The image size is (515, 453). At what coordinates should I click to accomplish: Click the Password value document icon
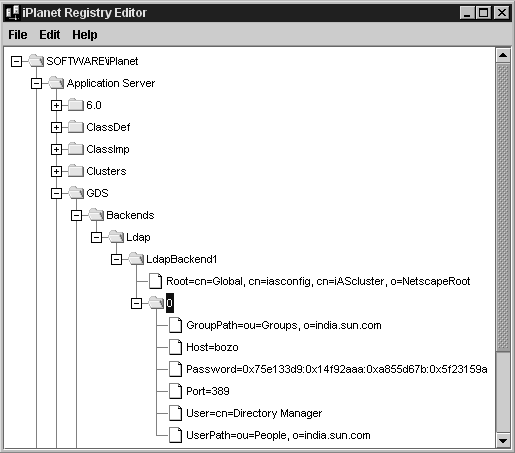click(x=175, y=369)
